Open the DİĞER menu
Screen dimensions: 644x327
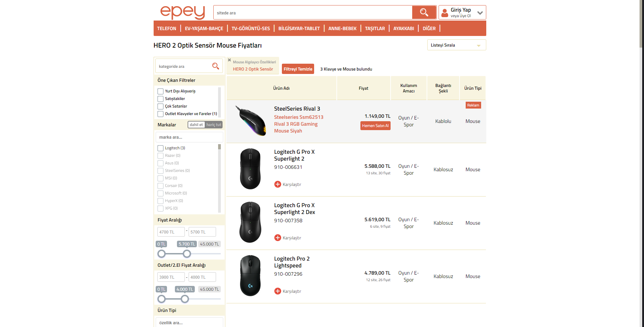[x=429, y=28]
